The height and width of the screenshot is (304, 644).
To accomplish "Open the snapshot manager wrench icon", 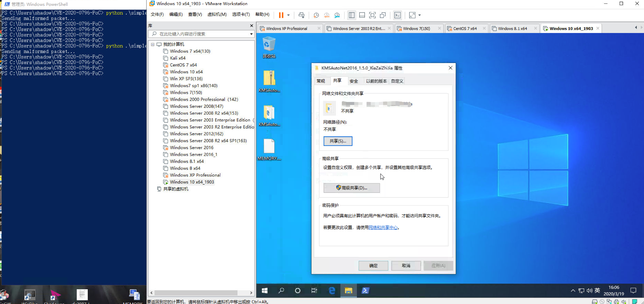I will pos(337,15).
